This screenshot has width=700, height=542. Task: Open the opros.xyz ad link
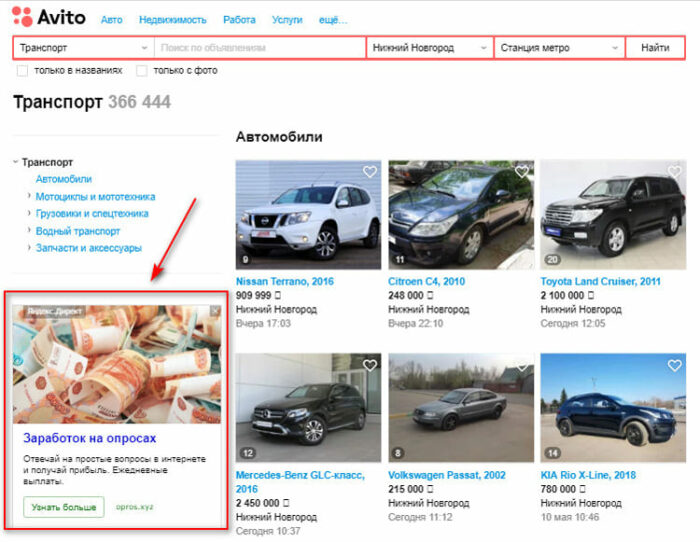coord(134,507)
